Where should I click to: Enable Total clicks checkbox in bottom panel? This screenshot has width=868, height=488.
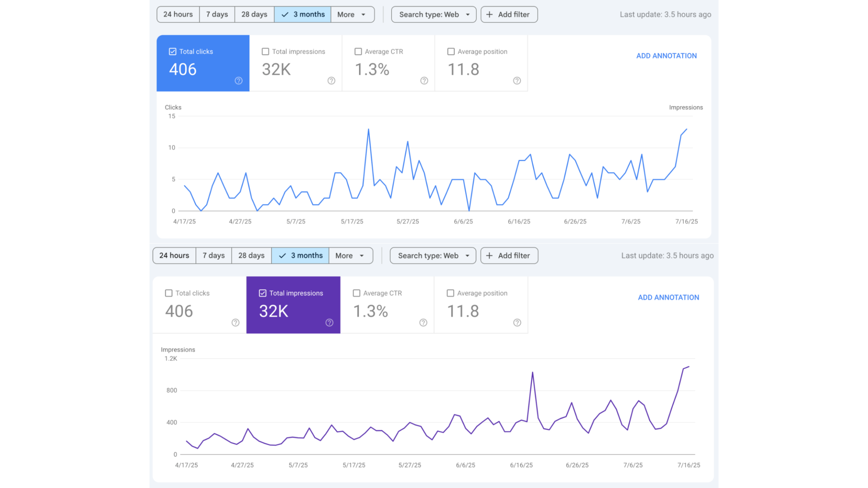point(169,293)
